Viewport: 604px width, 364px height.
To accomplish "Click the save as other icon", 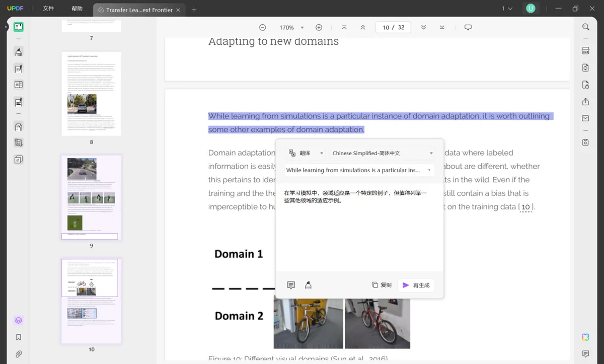I will point(585,142).
